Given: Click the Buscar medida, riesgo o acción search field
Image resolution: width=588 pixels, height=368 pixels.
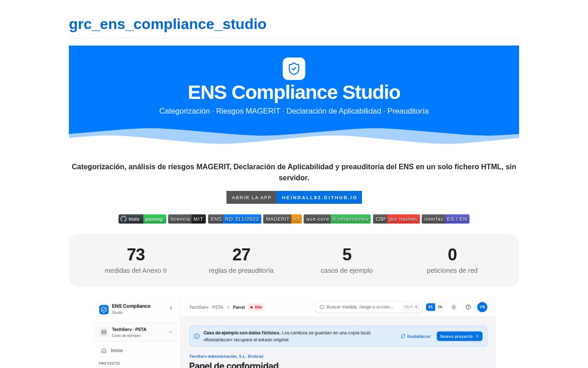Looking at the screenshot, I should click(369, 307).
